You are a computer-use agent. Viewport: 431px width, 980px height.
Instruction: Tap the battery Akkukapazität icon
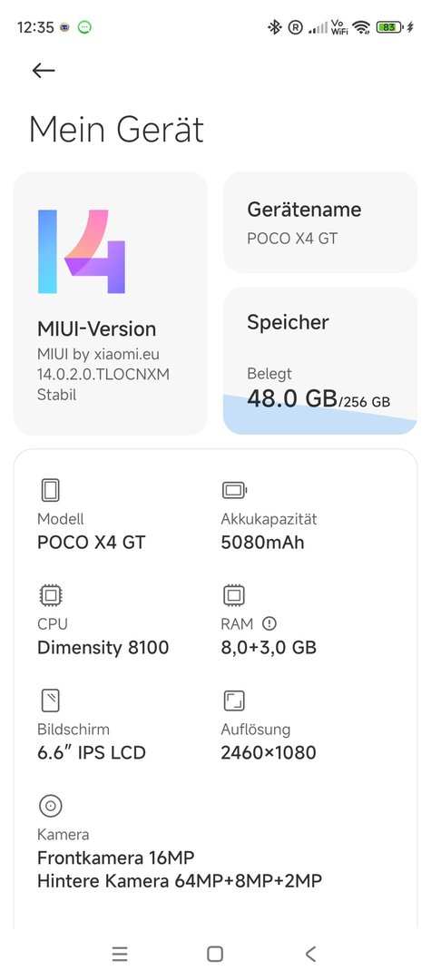(234, 491)
